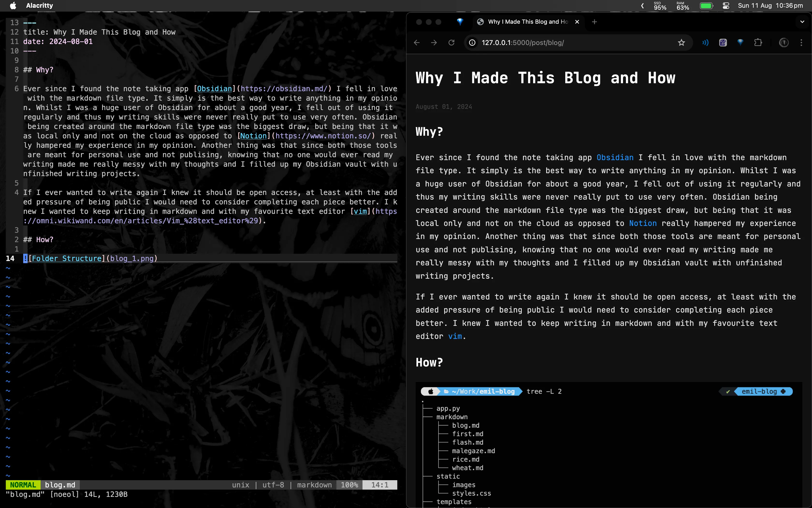
Task: Click the folder structure image in the post
Action: pyautogui.click(x=609, y=445)
